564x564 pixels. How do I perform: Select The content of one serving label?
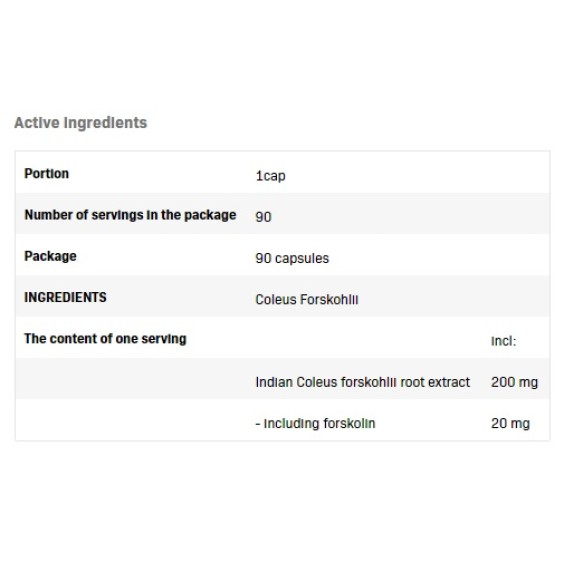click(105, 339)
